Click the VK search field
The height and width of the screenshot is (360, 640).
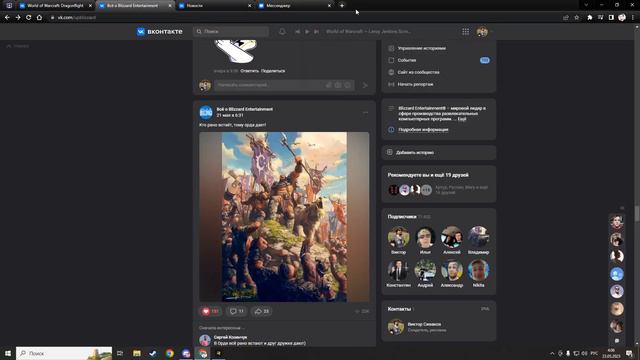[x=231, y=31]
